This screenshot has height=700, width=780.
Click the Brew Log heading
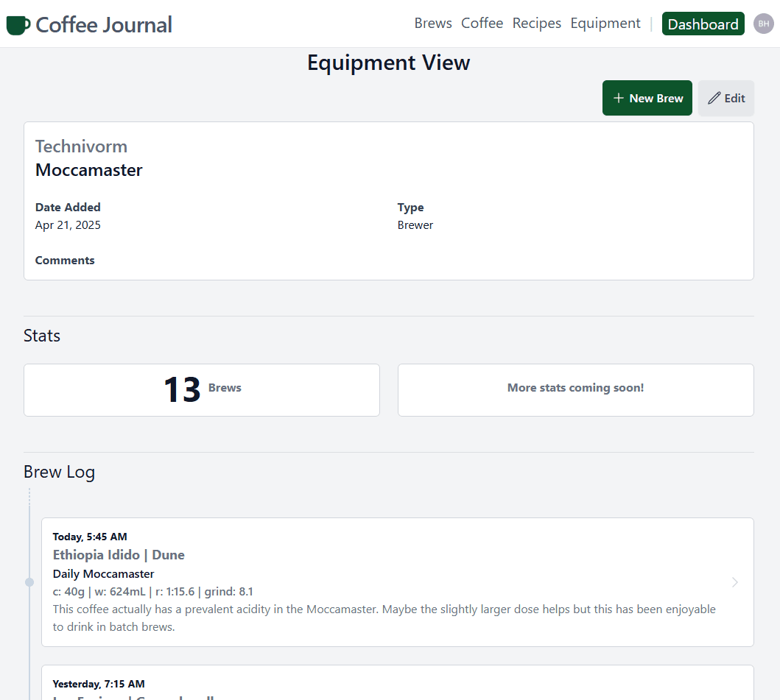pyautogui.click(x=59, y=472)
